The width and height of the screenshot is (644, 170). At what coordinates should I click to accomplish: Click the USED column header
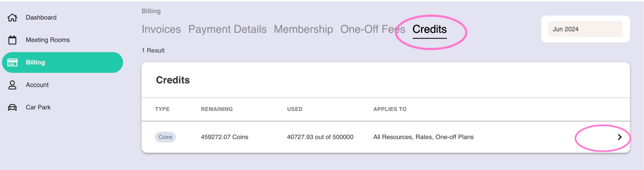pos(295,109)
